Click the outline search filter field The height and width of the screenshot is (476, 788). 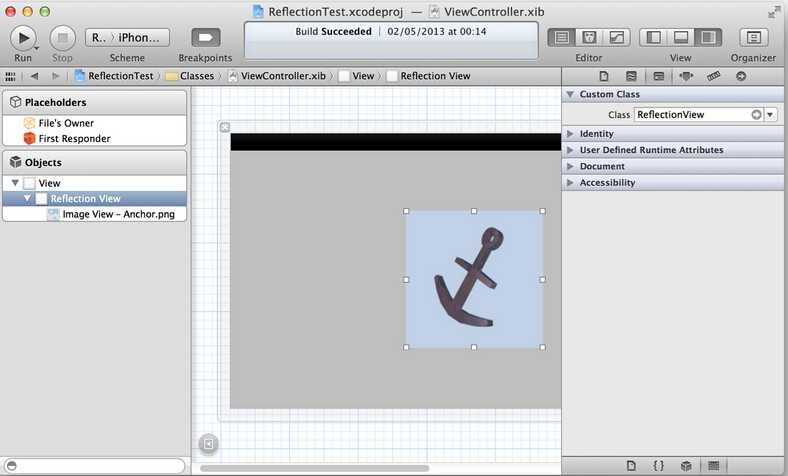pyautogui.click(x=94, y=465)
